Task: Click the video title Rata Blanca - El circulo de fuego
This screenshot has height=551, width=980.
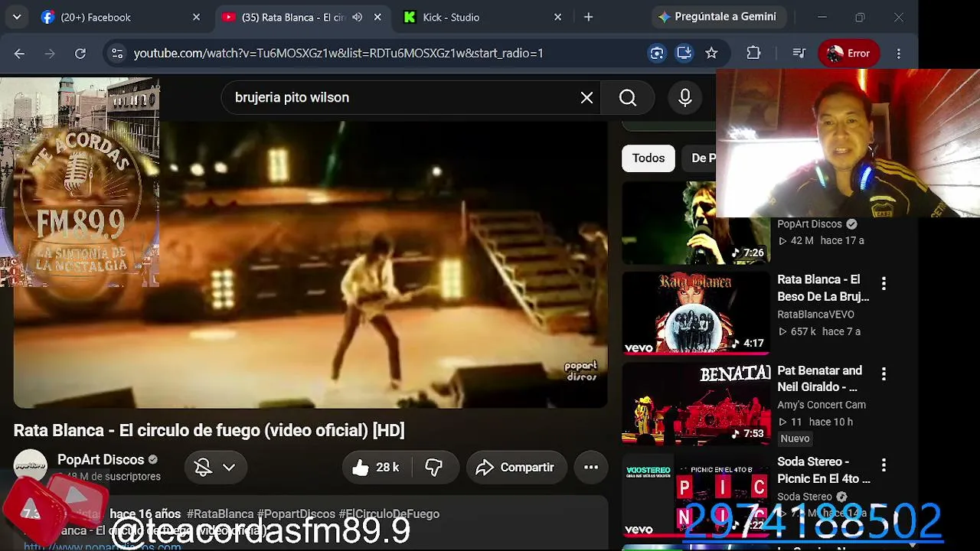Action: click(x=209, y=430)
